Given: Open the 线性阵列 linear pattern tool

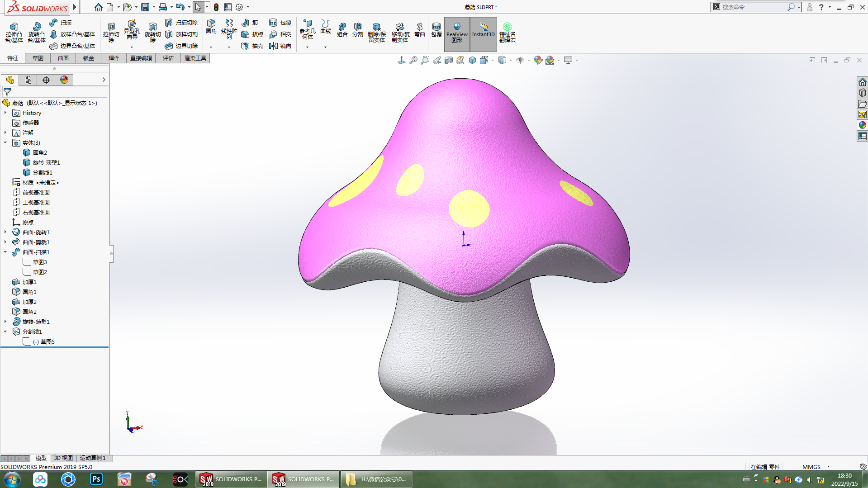Looking at the screenshot, I should pos(229,30).
